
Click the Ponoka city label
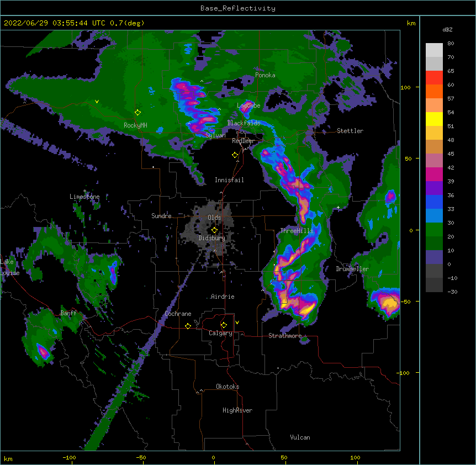coord(265,75)
